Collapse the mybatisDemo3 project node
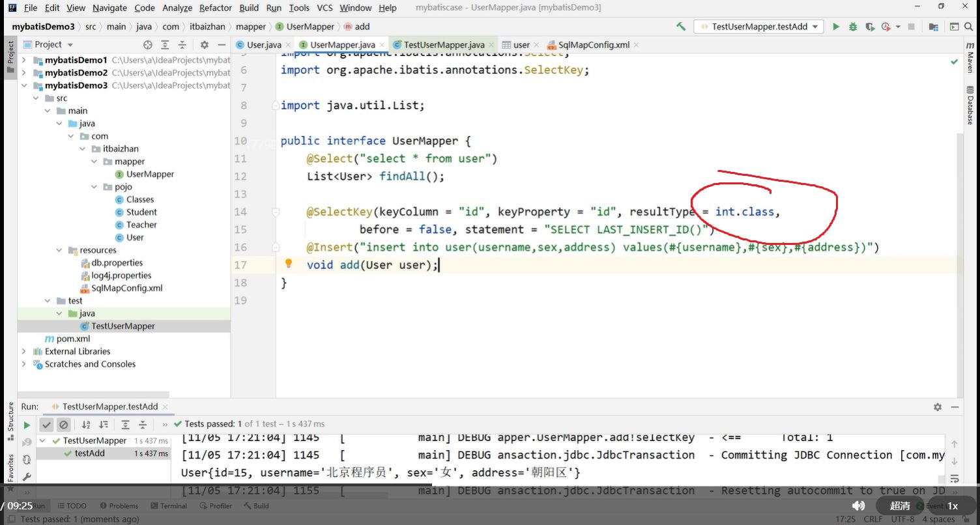This screenshot has width=980, height=525. point(24,85)
